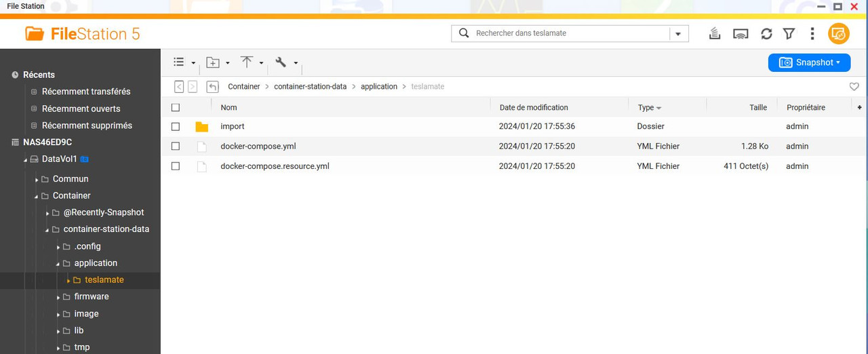Sort by Taille column header

pos(758,107)
